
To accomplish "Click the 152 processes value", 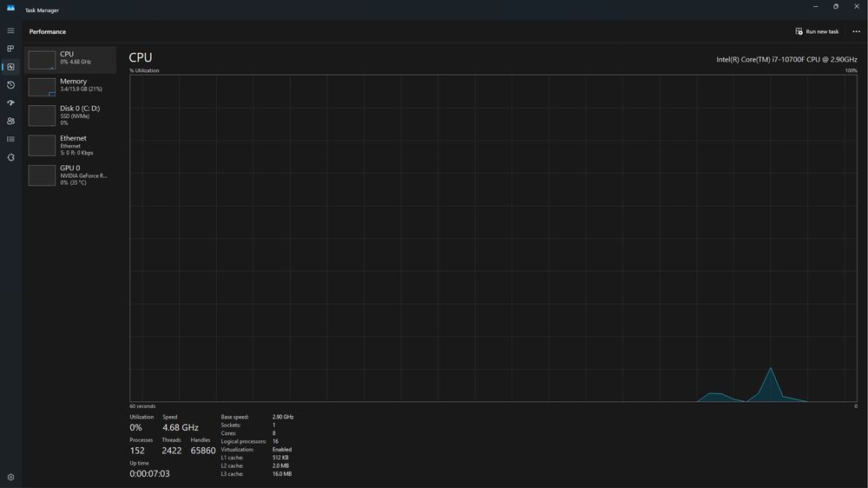I will (137, 451).
